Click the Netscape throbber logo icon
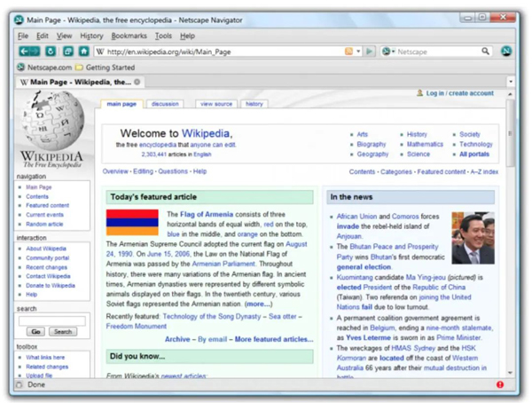532x403 pixels. point(506,51)
